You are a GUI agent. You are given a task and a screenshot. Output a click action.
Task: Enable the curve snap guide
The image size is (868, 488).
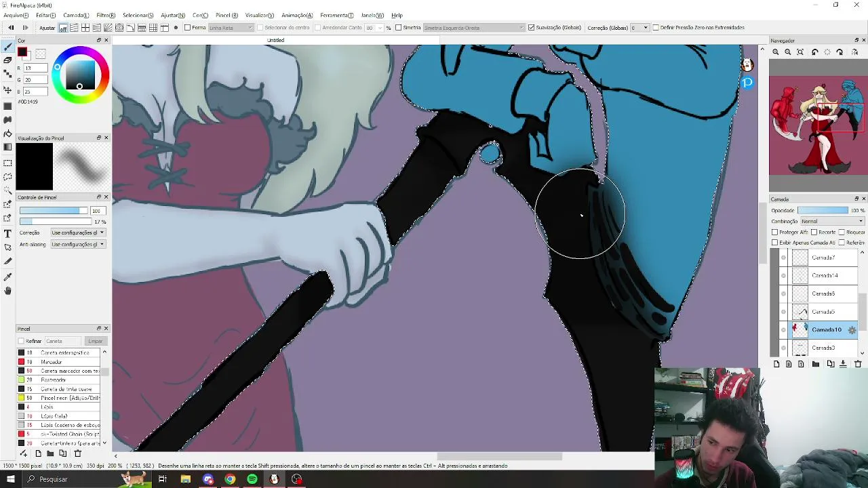click(131, 28)
